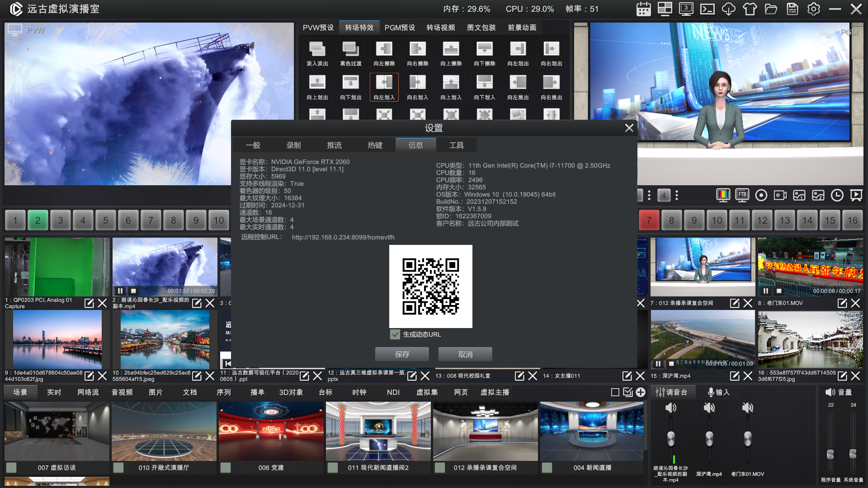Select the 15 深沪湾.mp4 source thumbnail

703,339
